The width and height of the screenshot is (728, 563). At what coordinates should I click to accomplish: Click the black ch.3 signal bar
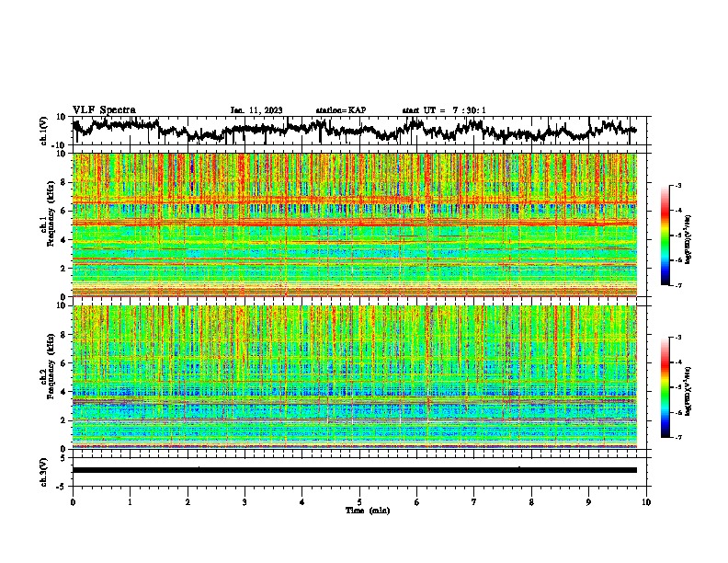tap(355, 470)
